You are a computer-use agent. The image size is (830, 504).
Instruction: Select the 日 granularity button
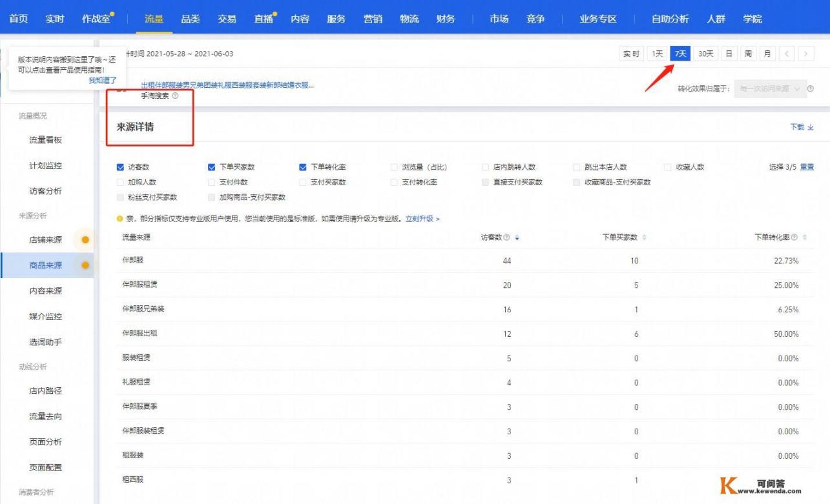pos(729,54)
